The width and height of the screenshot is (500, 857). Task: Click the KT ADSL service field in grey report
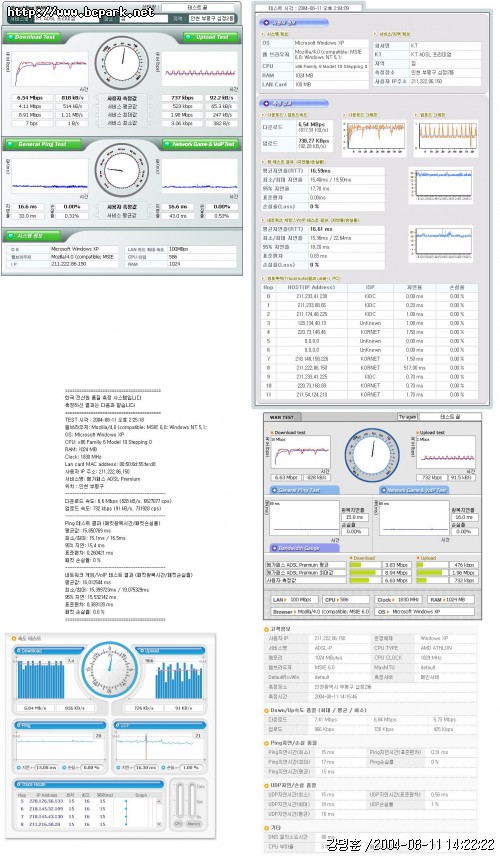(x=445, y=55)
